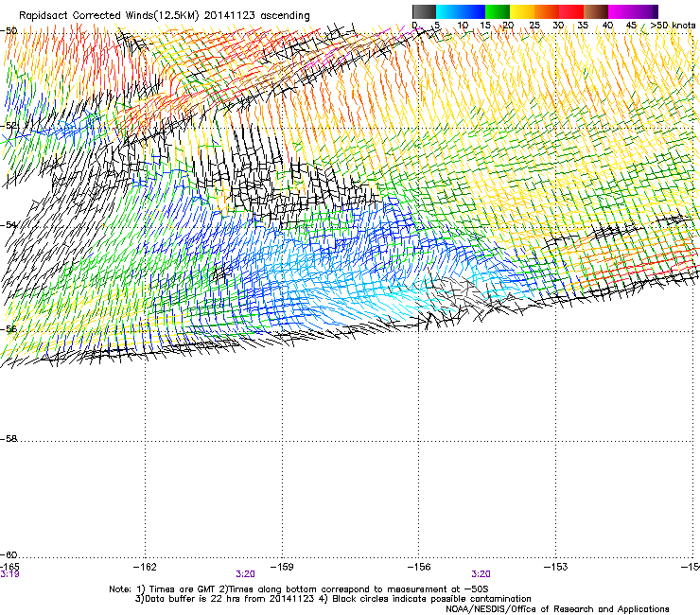Click the chart title 'Rapidscat Corrected Winds(12.5KM)'

(x=109, y=16)
